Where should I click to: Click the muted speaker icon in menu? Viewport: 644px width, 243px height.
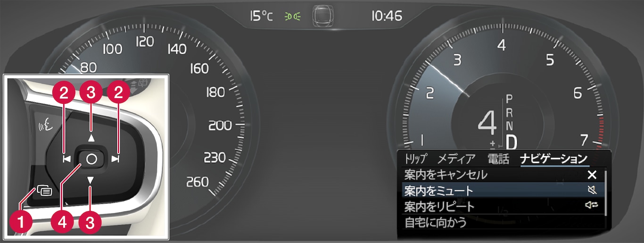(592, 191)
